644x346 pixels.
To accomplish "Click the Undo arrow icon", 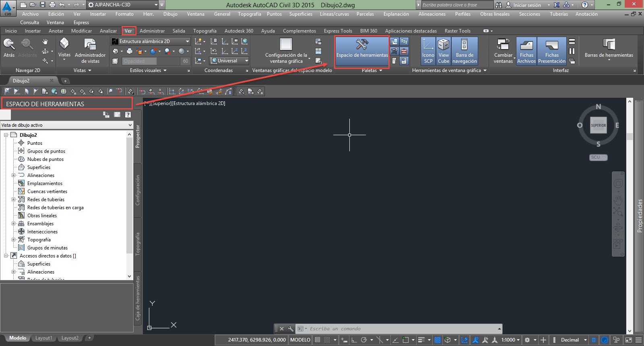I will 62,5.
